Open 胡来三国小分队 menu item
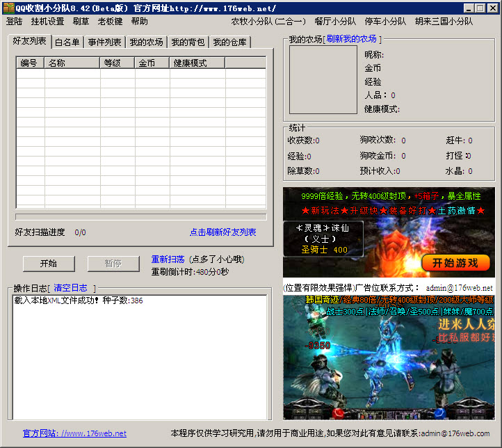Image resolution: width=502 pixels, height=448 pixels. pyautogui.click(x=444, y=22)
